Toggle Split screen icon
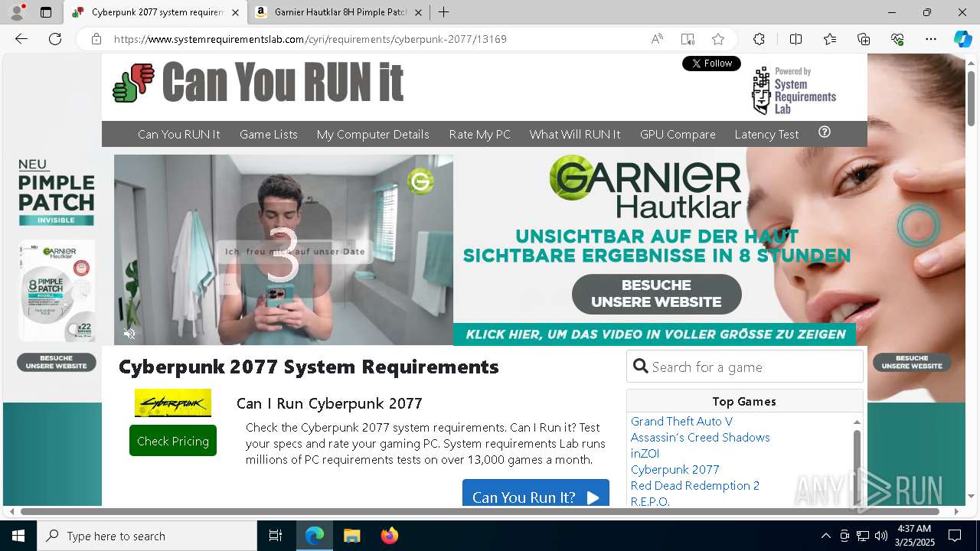The image size is (980, 551). point(795,39)
